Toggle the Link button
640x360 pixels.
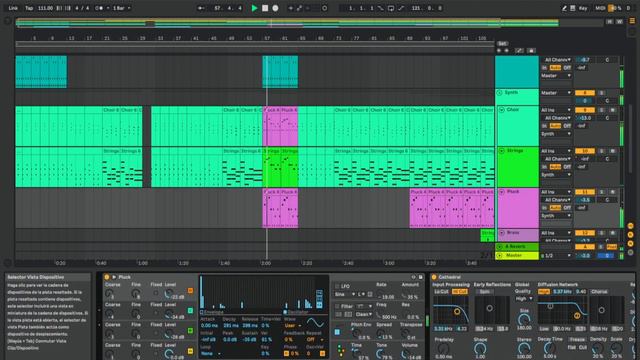point(13,8)
